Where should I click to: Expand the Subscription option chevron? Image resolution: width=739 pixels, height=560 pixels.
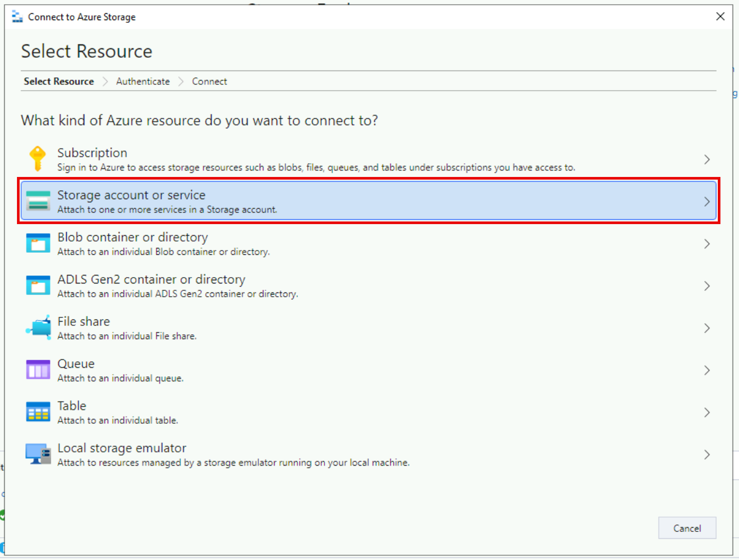707,159
